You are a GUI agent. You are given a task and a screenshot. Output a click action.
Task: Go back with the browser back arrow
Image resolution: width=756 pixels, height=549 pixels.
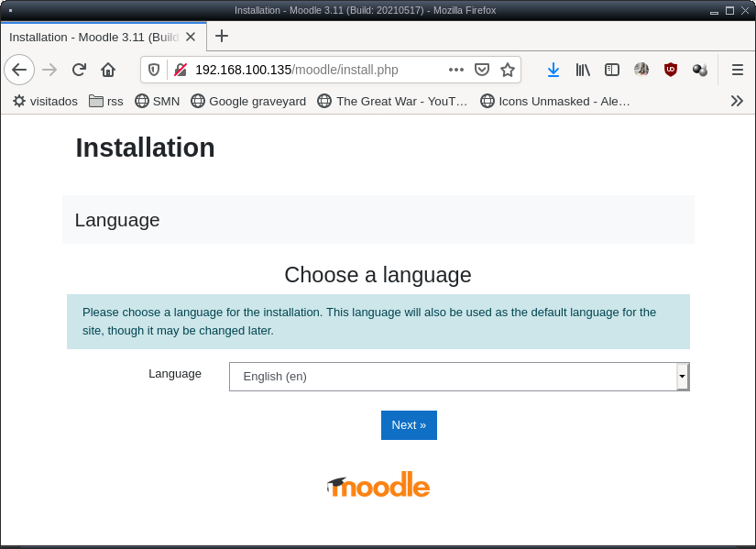click(x=19, y=70)
